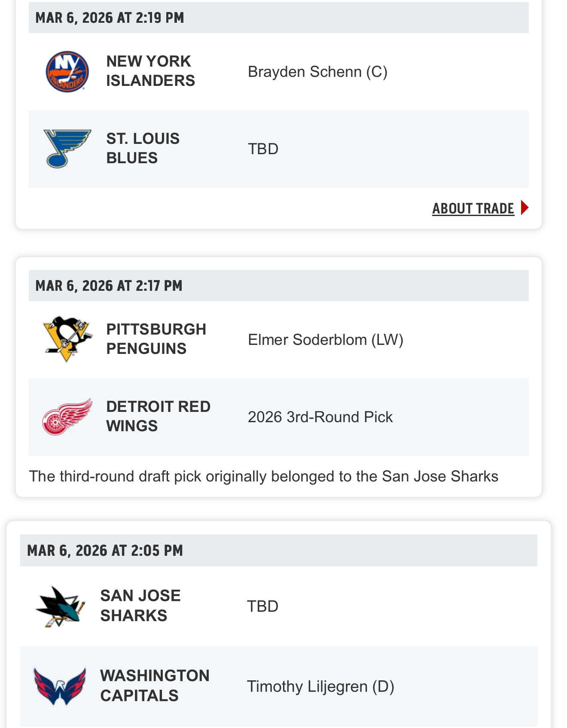Select the New York Islanders team name

[x=150, y=71]
